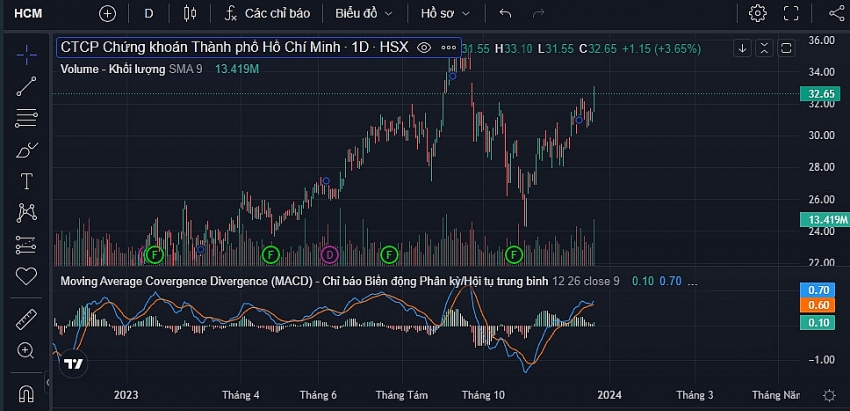Open Các chỉ báo indicators dialog
The width and height of the screenshot is (850, 411).
(x=267, y=14)
